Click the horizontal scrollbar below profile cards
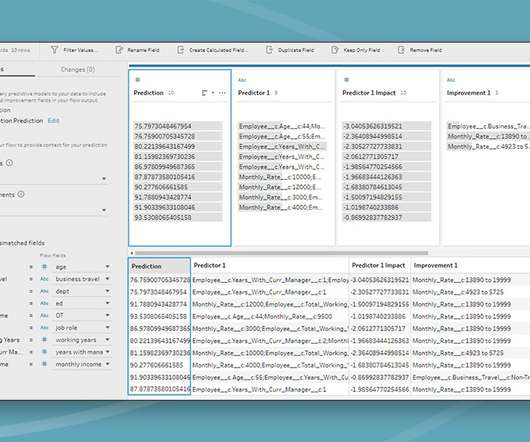530x442 pixels. [281, 253]
